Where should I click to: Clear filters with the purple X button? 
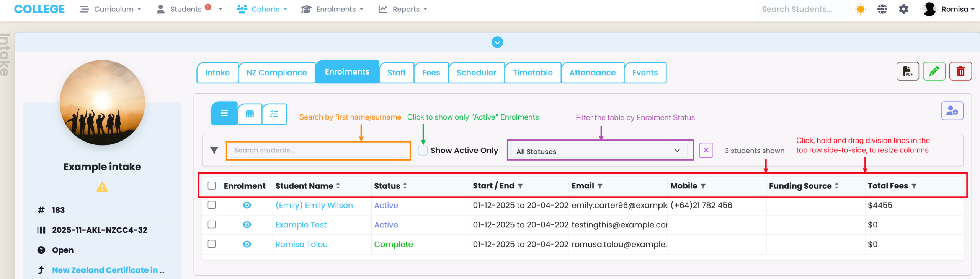pyautogui.click(x=706, y=151)
